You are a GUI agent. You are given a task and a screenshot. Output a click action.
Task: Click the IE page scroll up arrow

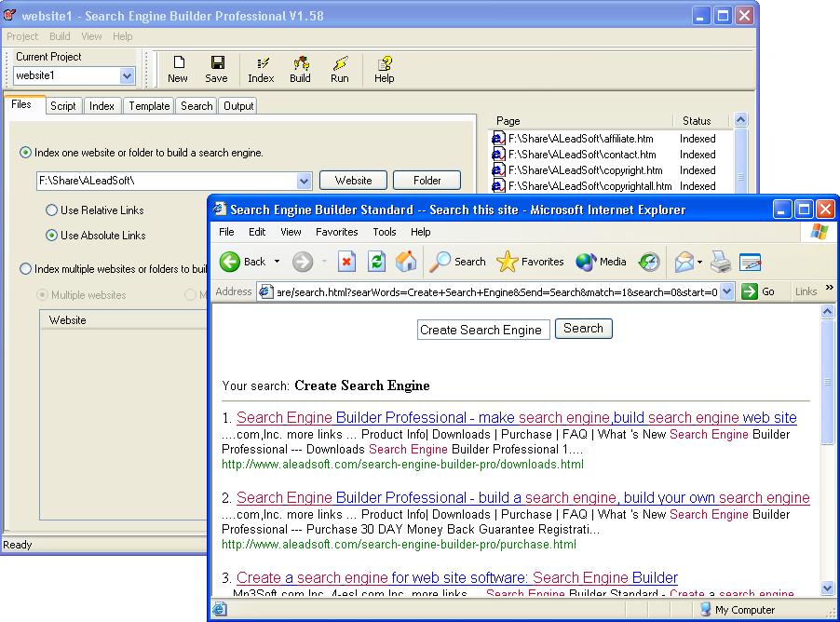tap(828, 311)
